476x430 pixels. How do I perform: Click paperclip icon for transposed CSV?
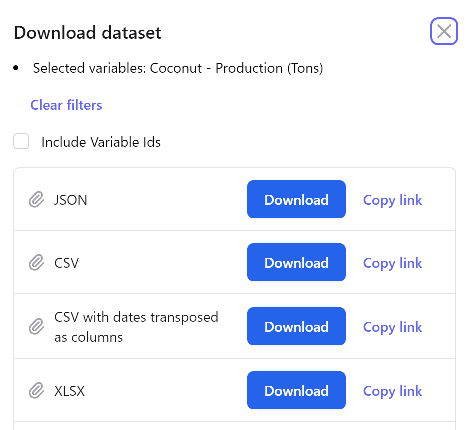pyautogui.click(x=36, y=326)
